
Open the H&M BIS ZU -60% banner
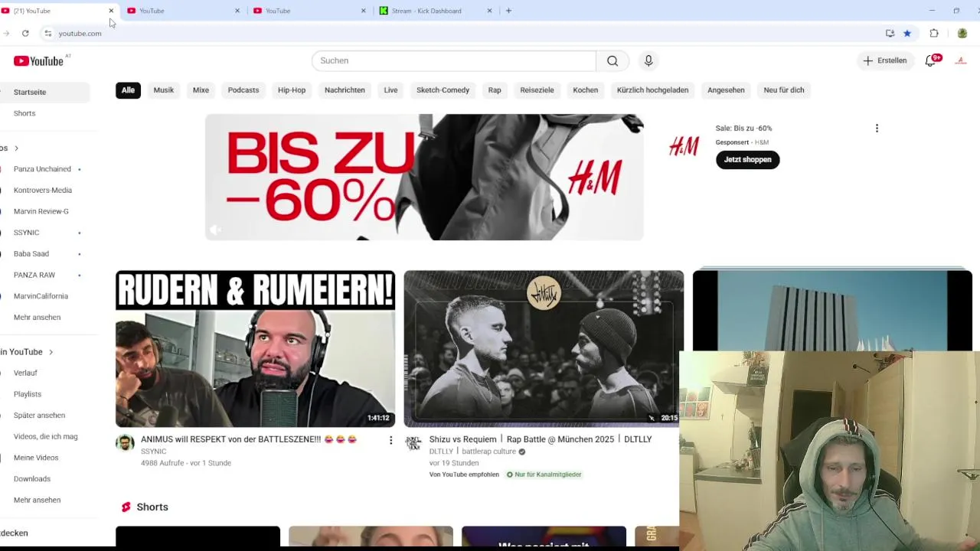click(x=424, y=177)
